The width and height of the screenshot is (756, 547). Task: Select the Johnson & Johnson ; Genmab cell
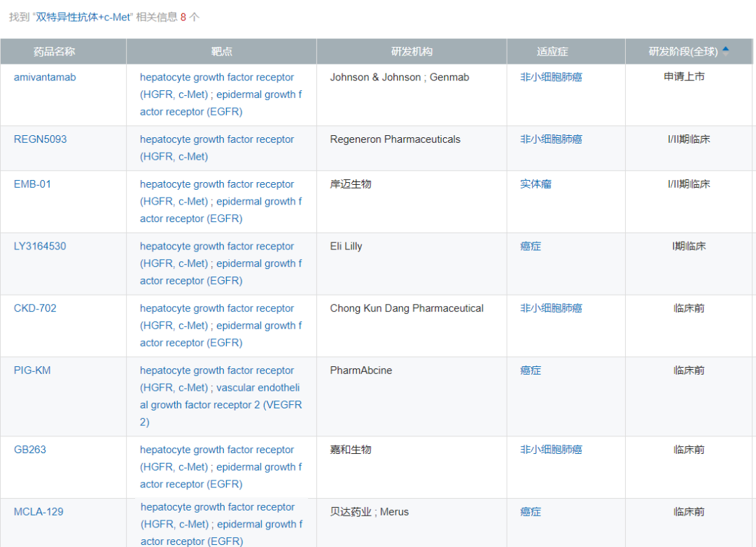(x=412, y=95)
